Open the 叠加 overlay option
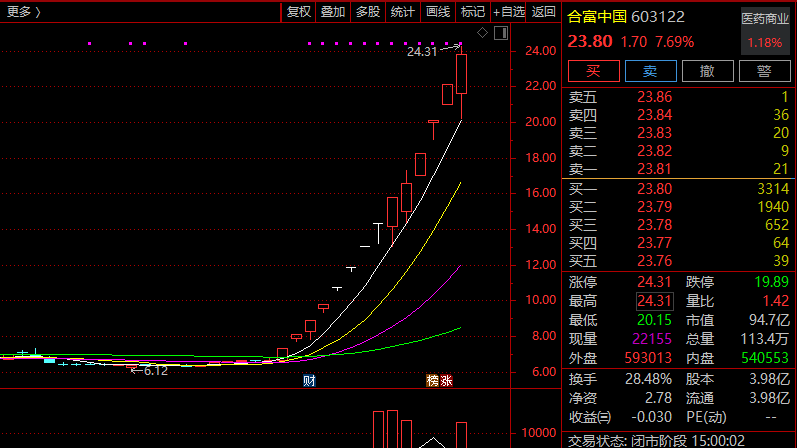This screenshot has width=797, height=448. [333, 12]
